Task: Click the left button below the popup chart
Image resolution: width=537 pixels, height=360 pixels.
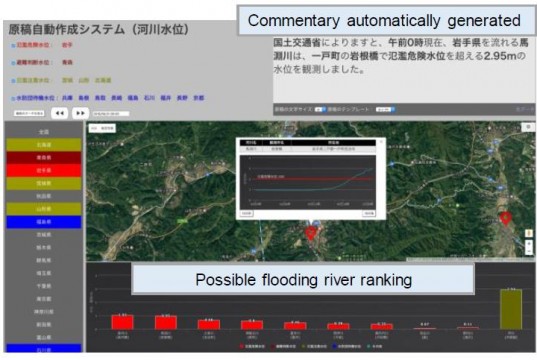Action: tap(247, 213)
